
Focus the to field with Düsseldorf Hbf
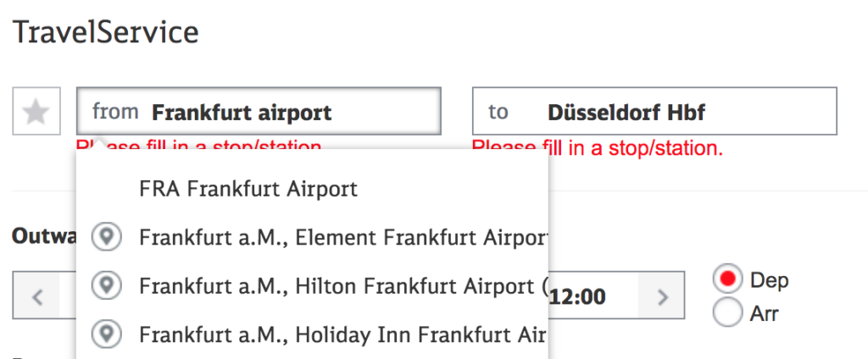click(654, 111)
